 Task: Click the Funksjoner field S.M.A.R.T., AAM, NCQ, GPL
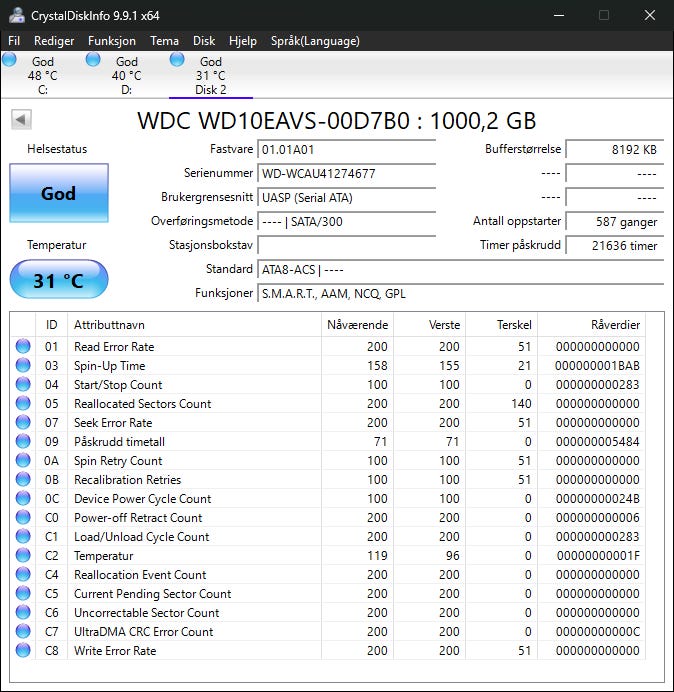[461, 293]
